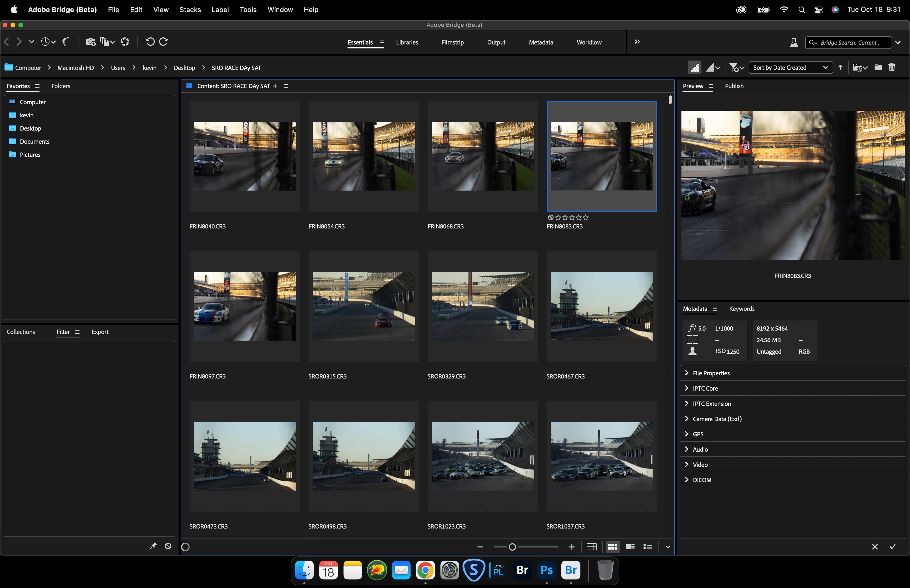910x588 pixels.
Task: Create a new folder with folder icon
Action: coord(878,68)
